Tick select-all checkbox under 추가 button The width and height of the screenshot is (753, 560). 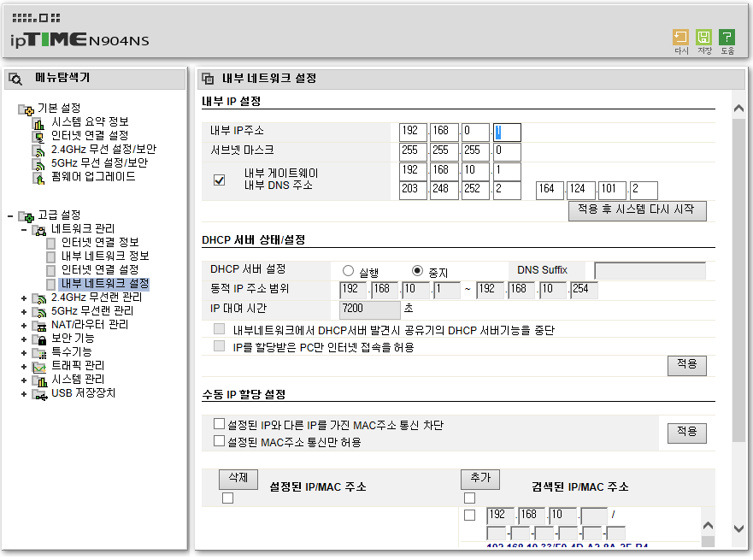pyautogui.click(x=470, y=498)
